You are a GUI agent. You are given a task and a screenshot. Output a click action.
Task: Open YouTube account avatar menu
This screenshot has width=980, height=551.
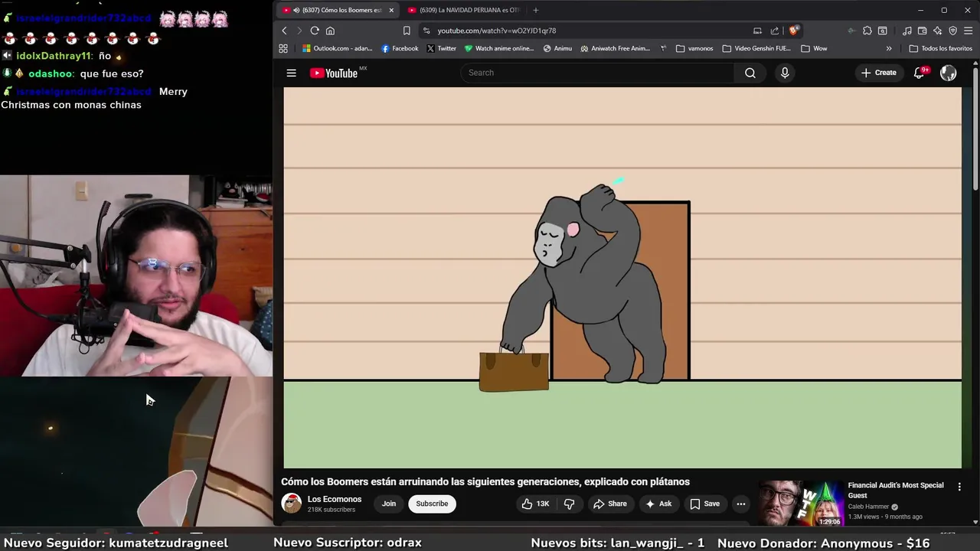(948, 73)
